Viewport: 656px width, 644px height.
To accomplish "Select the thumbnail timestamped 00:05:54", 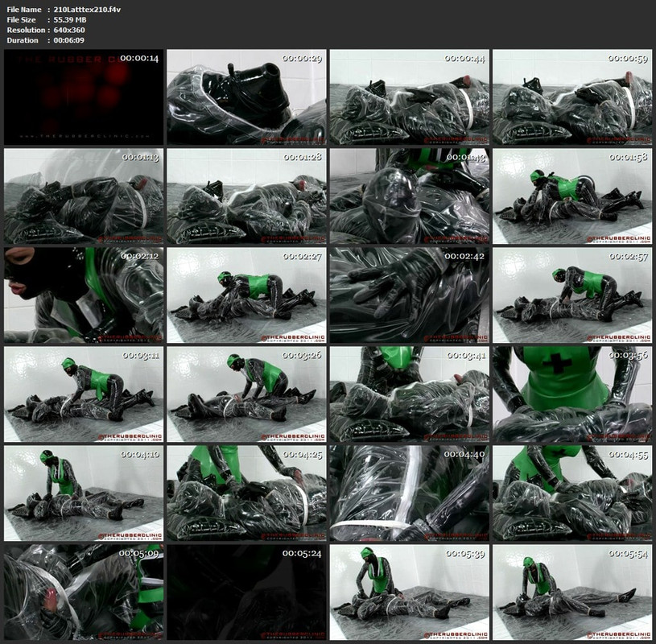I will click(x=572, y=592).
